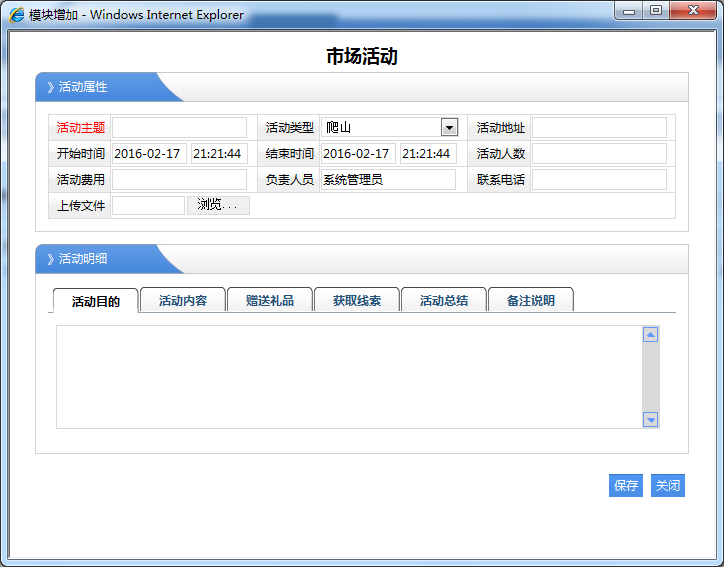
Task: Click the scroll up arrow in text area
Action: click(x=650, y=335)
